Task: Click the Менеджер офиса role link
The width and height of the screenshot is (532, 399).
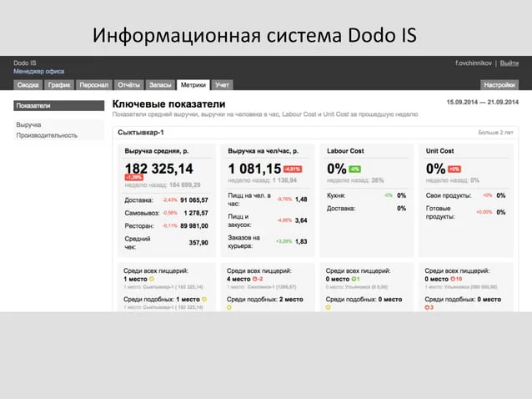Action: pos(39,71)
